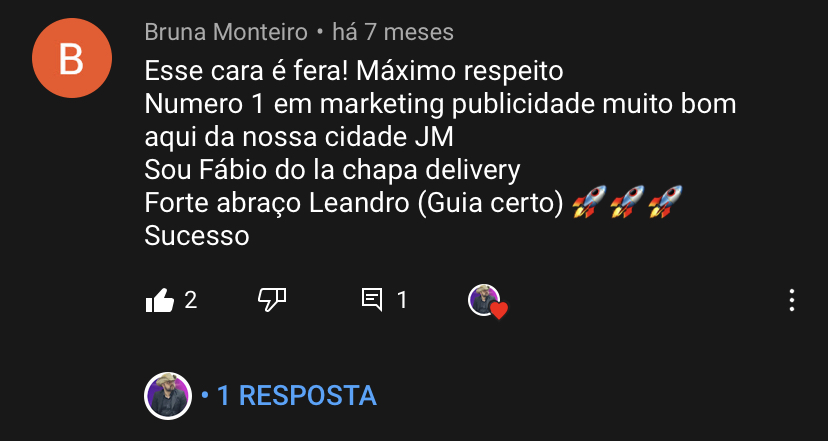The height and width of the screenshot is (441, 828).
Task: Click the like count number 2
Action: pos(191,300)
